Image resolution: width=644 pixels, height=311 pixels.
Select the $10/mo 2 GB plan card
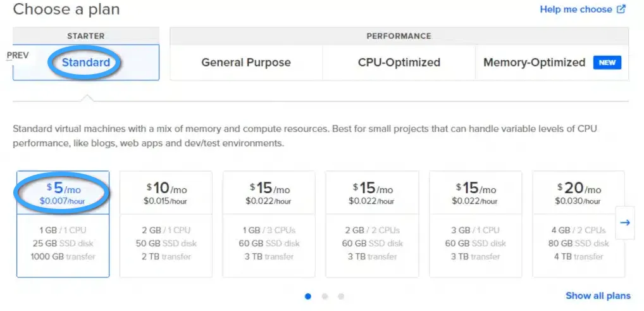click(x=166, y=224)
